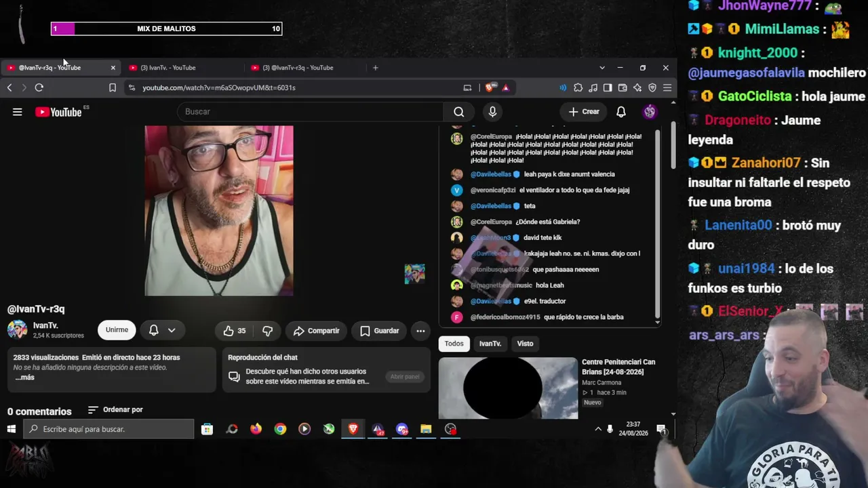Reload the page with the refresh icon

click(x=39, y=87)
